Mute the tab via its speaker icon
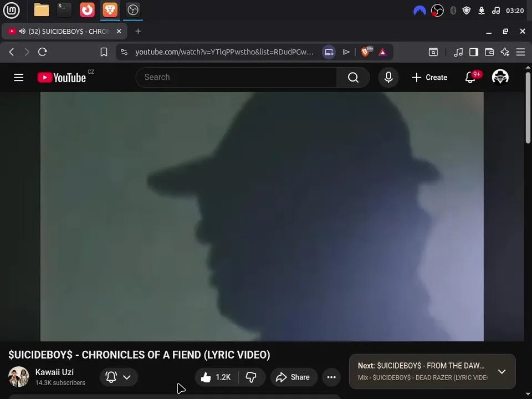This screenshot has width=532, height=399. pos(22,31)
